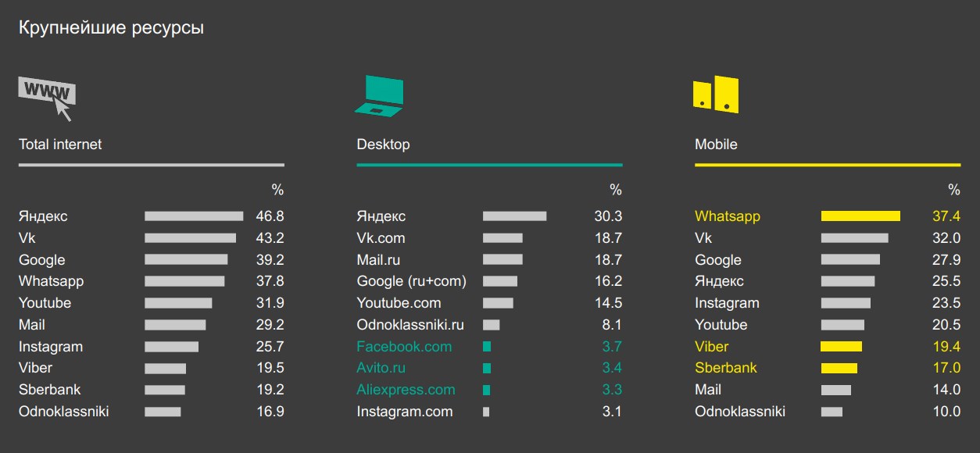The height and width of the screenshot is (453, 980).
Task: Click the Яндекс bar in Desktop column
Action: [514, 216]
